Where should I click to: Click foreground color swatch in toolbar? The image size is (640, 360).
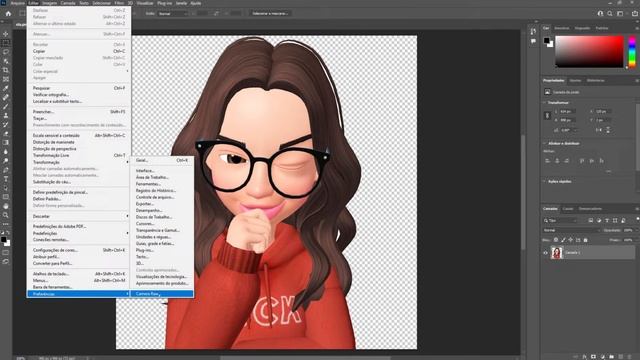click(4, 240)
